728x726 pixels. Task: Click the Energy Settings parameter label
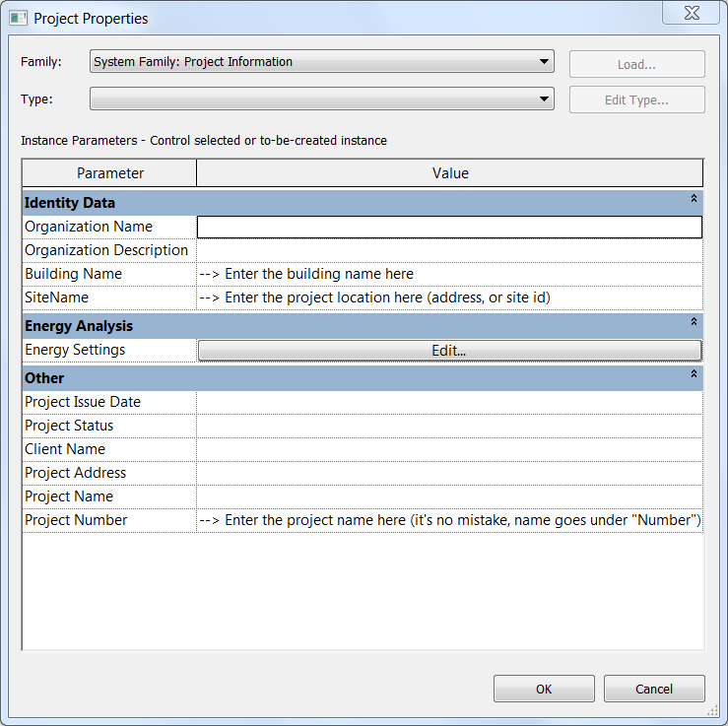pyautogui.click(x=75, y=350)
